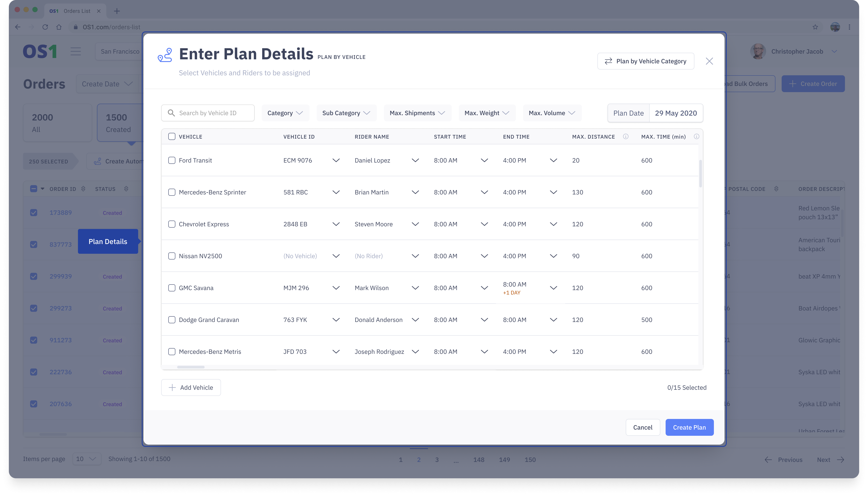Click the Max. Time info icon

[696, 137]
